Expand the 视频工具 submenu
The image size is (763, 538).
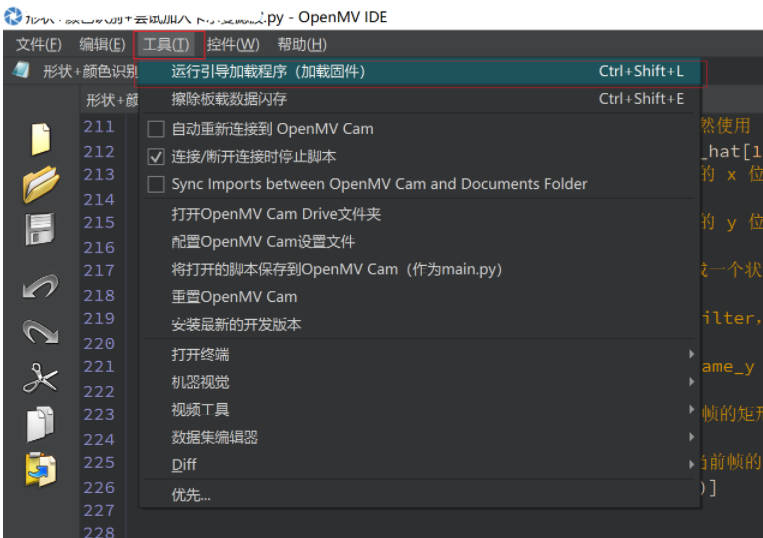(419, 410)
